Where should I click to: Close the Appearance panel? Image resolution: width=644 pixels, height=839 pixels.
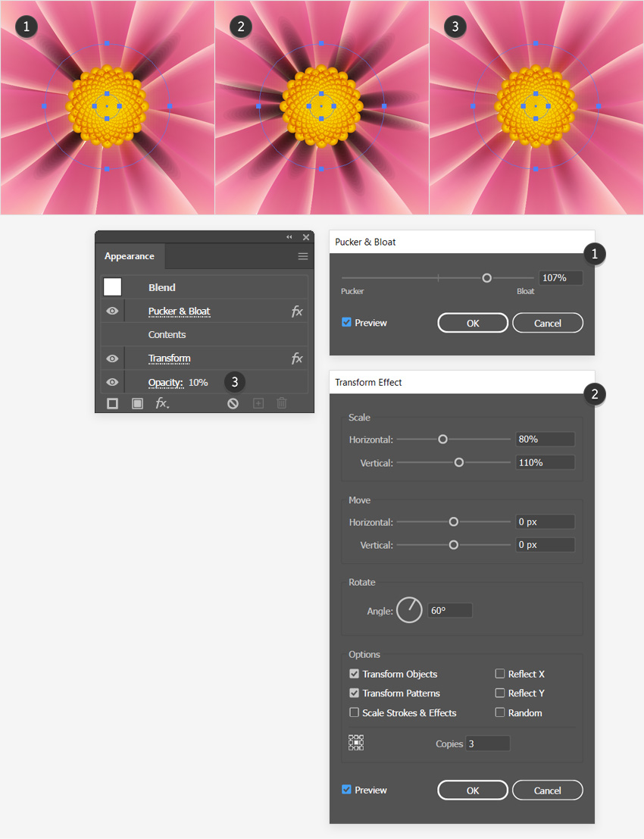click(x=306, y=237)
